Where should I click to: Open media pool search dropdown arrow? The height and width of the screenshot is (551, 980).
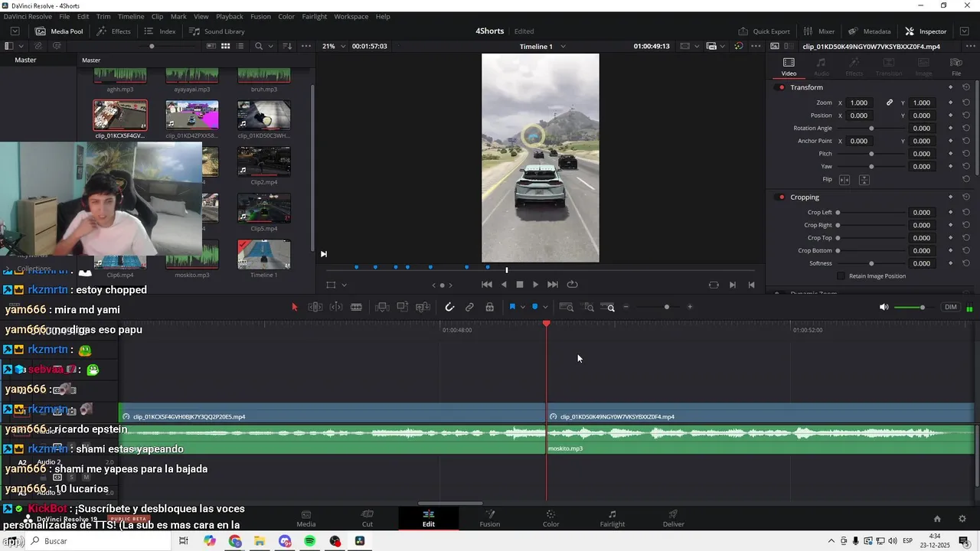coord(269,46)
